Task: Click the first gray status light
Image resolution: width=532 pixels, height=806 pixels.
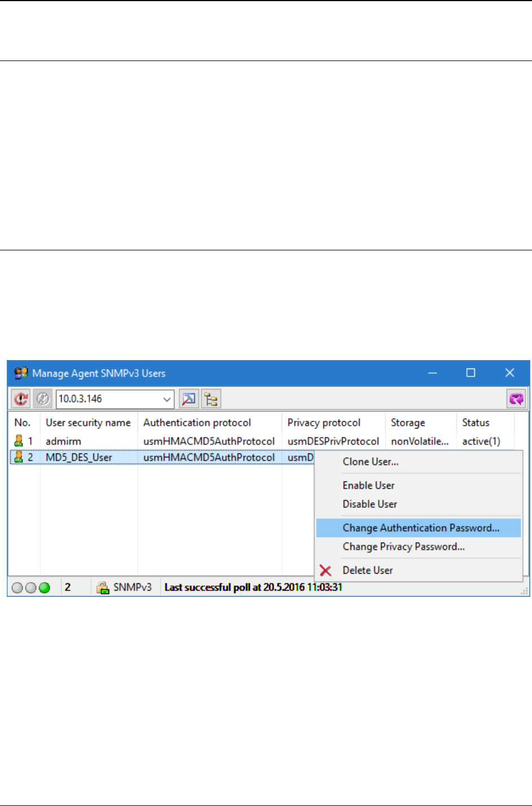Action: coord(18,588)
